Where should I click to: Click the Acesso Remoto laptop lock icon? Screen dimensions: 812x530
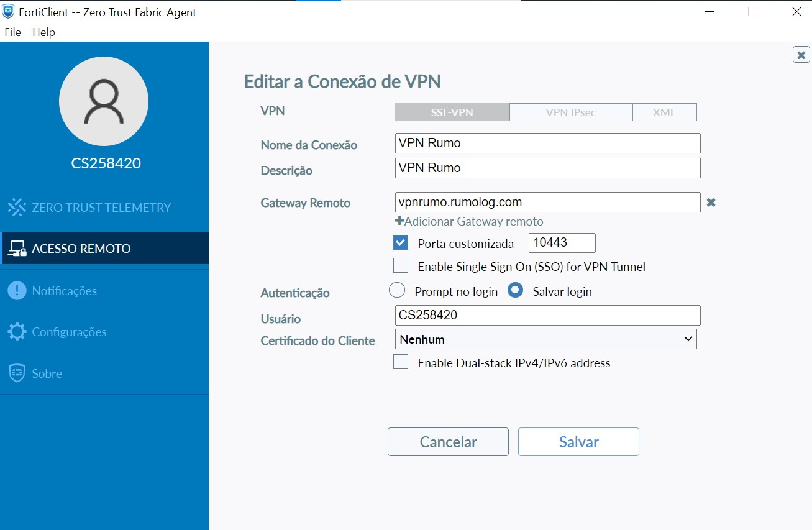coord(17,249)
